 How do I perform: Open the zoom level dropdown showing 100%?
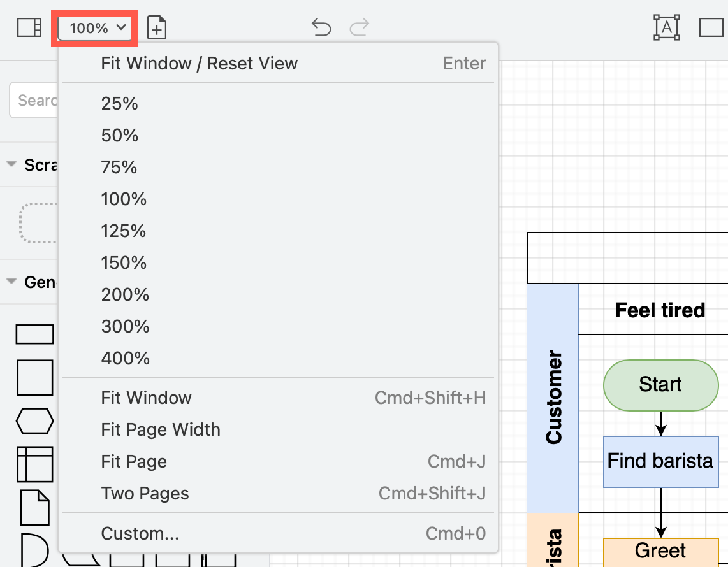click(x=94, y=27)
